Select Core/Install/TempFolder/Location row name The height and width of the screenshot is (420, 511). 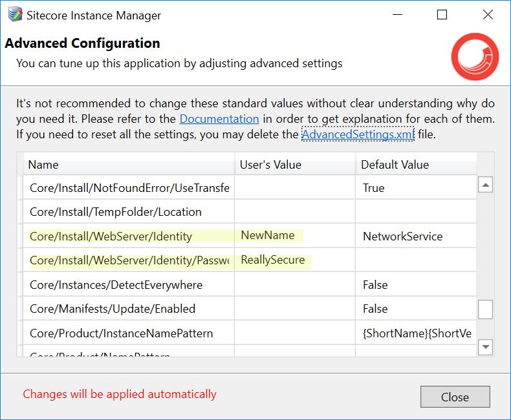click(129, 212)
